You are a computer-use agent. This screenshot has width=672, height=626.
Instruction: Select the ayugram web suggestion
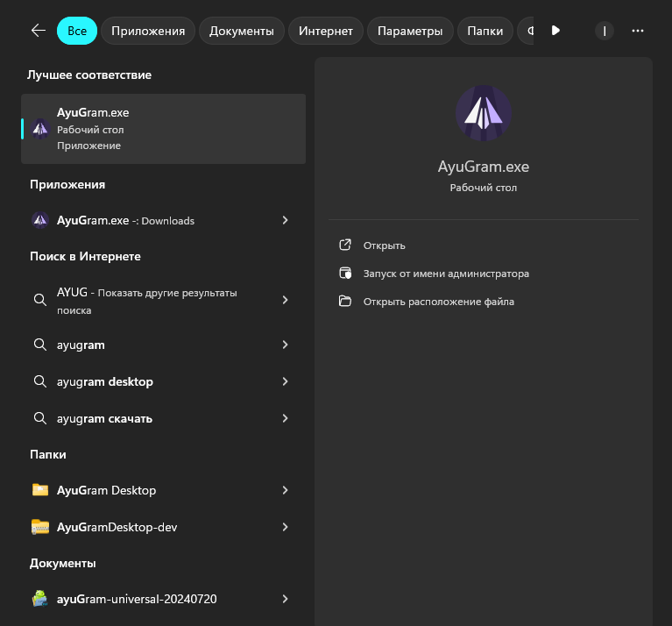click(x=163, y=345)
